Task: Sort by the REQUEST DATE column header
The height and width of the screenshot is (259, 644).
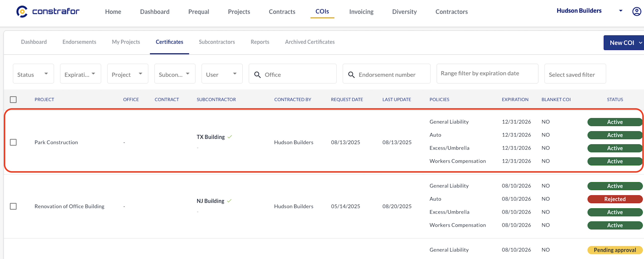Action: pyautogui.click(x=347, y=100)
